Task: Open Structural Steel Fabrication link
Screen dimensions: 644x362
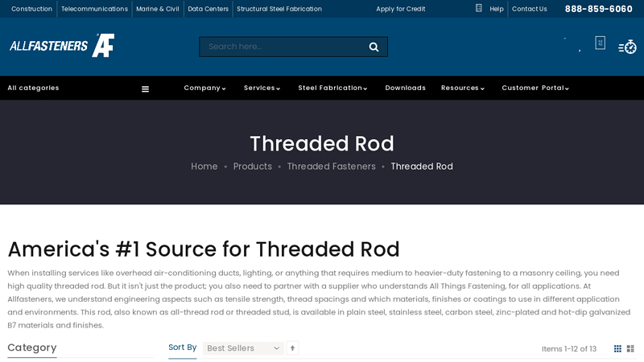Action: (x=279, y=9)
